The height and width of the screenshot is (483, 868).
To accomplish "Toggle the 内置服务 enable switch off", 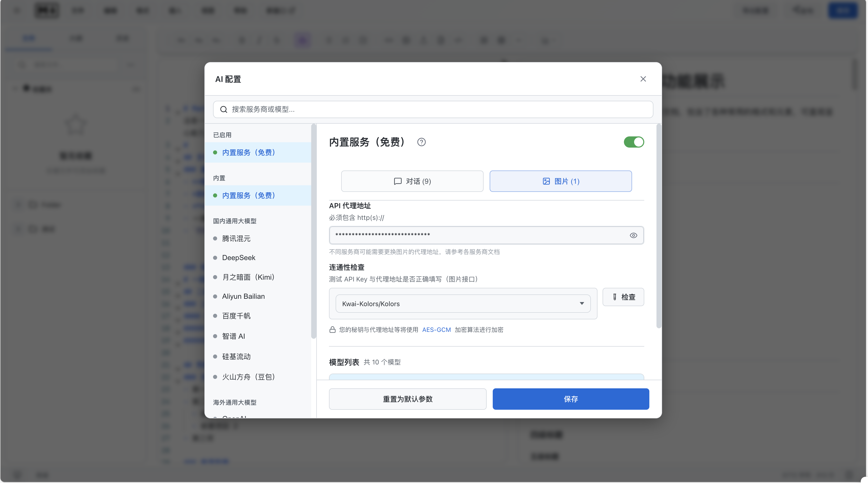I will coord(634,142).
